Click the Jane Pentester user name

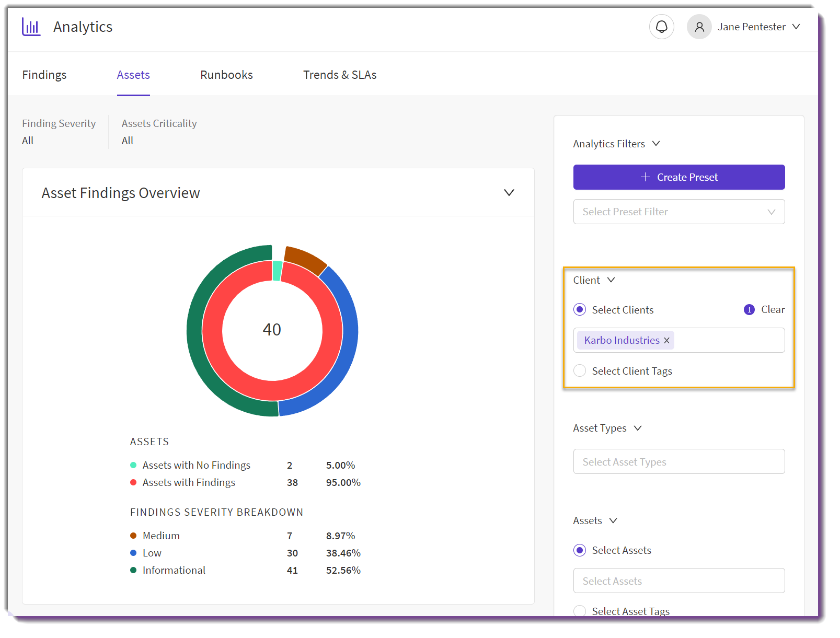pyautogui.click(x=752, y=27)
